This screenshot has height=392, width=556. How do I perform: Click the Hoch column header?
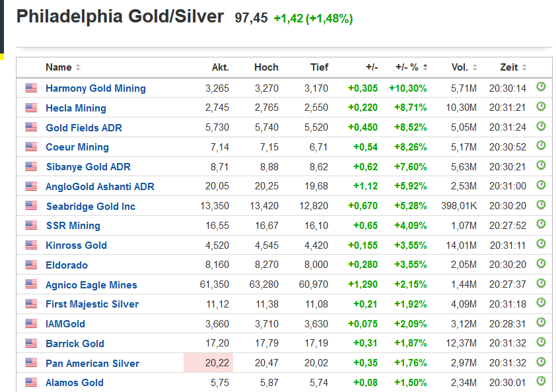coord(266,67)
